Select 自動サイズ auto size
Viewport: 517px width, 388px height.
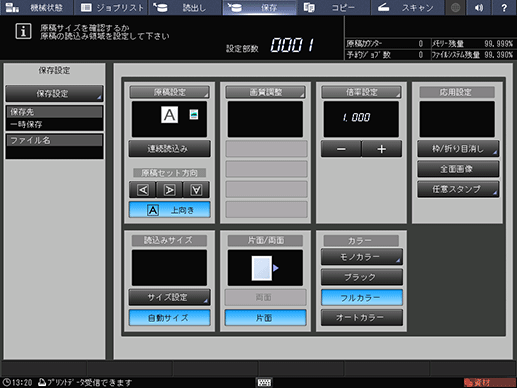pyautogui.click(x=170, y=318)
